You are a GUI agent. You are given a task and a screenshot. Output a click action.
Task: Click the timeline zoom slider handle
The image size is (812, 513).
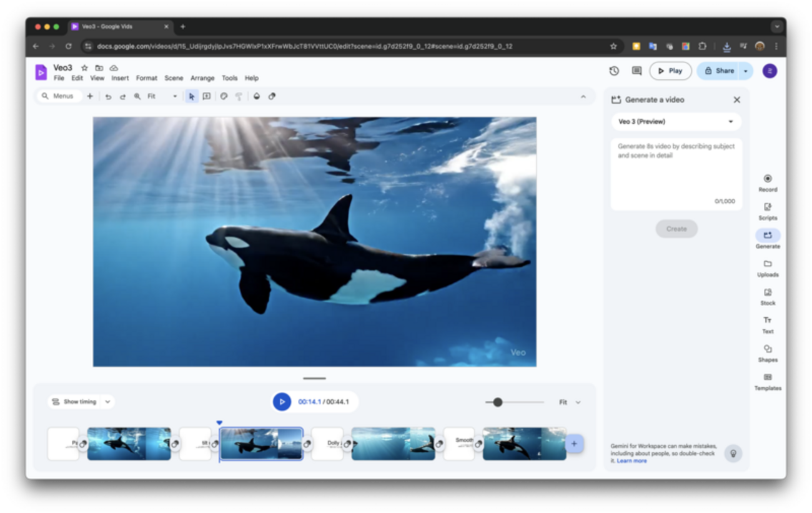click(x=498, y=402)
